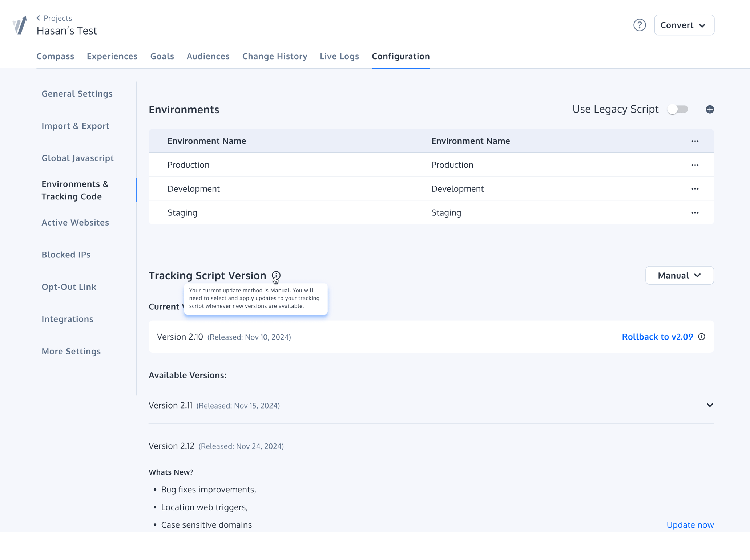Enable the Use Legacy Script toggle
This screenshot has width=750, height=560.
pyautogui.click(x=678, y=109)
